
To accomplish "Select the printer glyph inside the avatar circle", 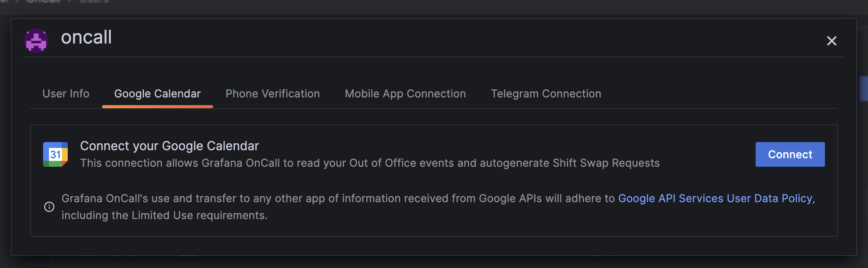I will point(36,41).
